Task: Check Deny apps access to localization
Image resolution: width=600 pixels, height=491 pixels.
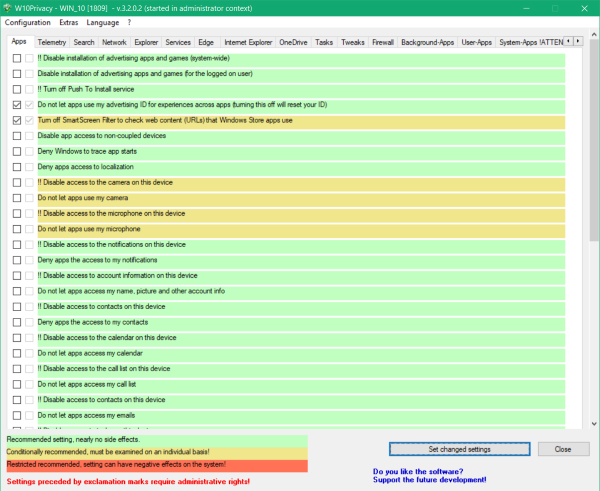Action: pyautogui.click(x=17, y=167)
